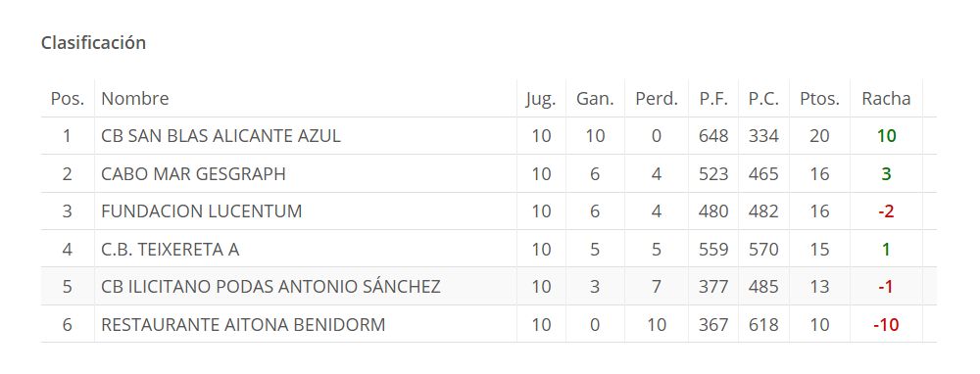Click the Ptos. column header
980x374 pixels.
click(819, 99)
